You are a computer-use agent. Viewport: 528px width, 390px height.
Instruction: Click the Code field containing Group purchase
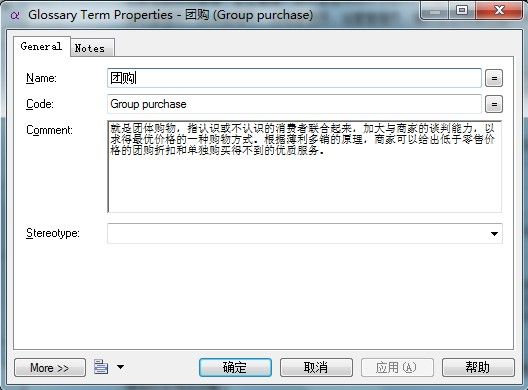pyautogui.click(x=294, y=104)
